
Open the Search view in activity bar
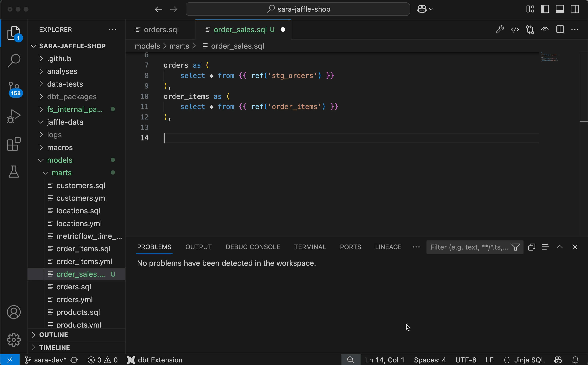(14, 61)
